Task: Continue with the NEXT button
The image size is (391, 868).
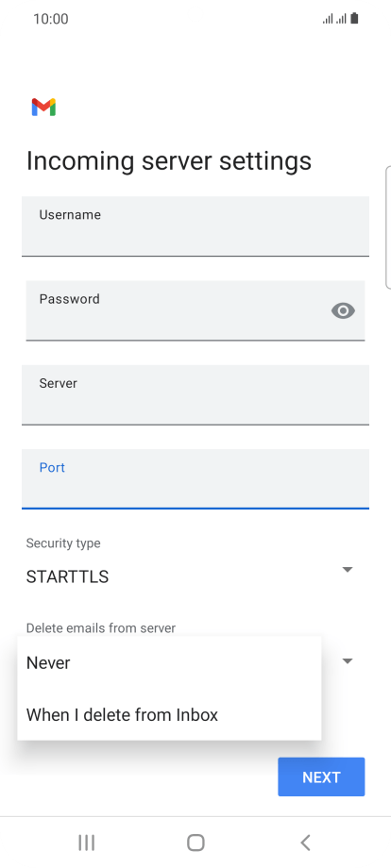Action: [321, 777]
